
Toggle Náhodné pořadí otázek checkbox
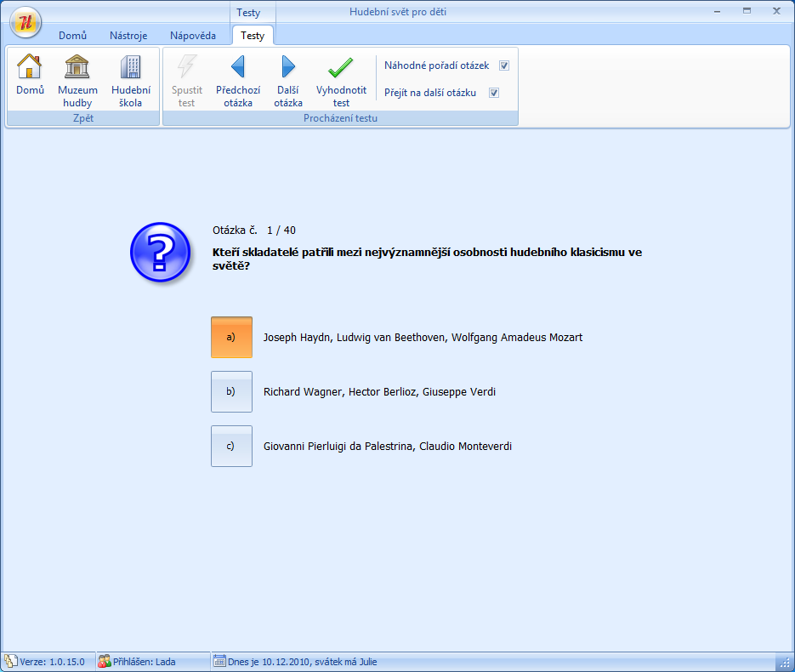(504, 65)
